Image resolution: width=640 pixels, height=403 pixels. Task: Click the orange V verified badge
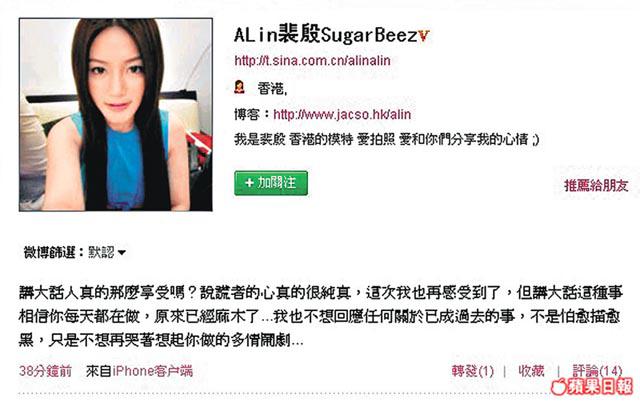tap(424, 36)
